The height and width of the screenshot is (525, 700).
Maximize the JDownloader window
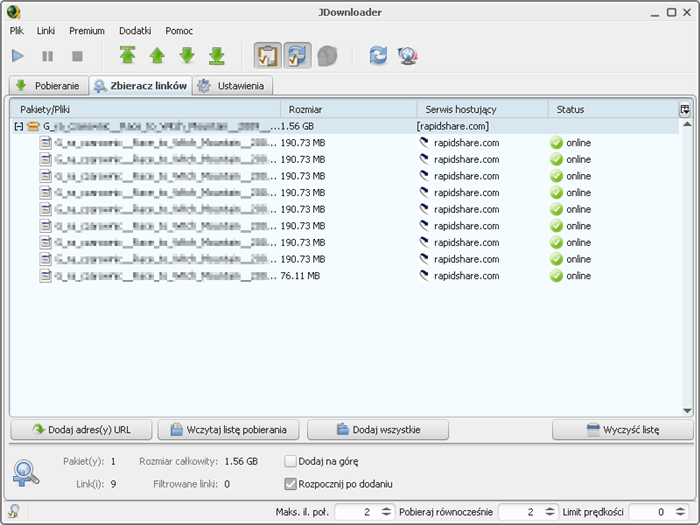pos(671,12)
